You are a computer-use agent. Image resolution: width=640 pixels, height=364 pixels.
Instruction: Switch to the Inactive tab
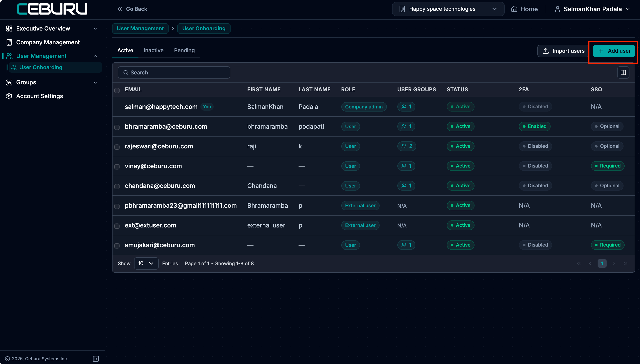pyautogui.click(x=153, y=50)
